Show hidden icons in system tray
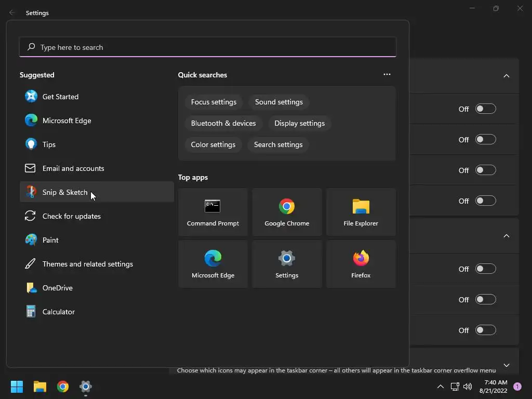The height and width of the screenshot is (399, 532). [x=441, y=387]
